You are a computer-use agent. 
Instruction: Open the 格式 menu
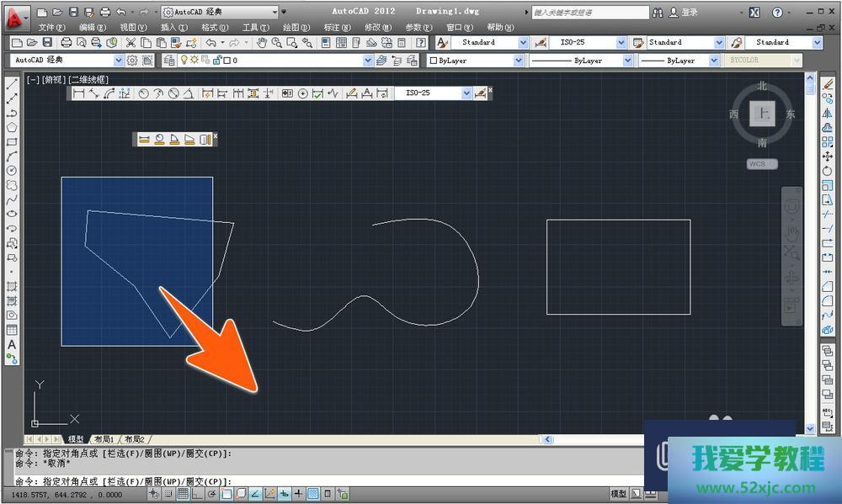click(x=215, y=28)
